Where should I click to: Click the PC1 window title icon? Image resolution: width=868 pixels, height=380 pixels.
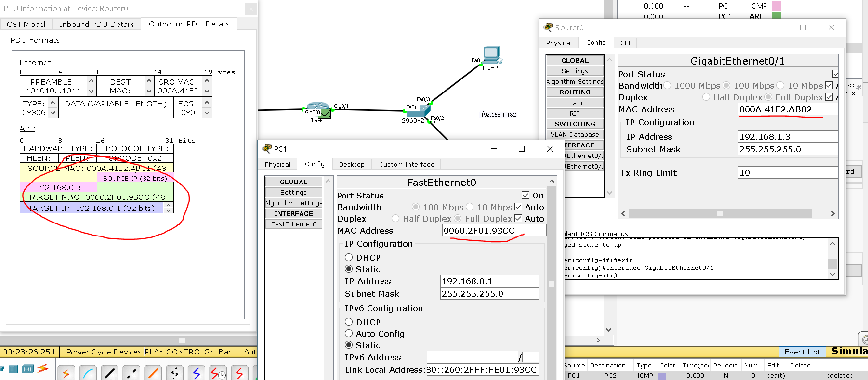pyautogui.click(x=267, y=149)
